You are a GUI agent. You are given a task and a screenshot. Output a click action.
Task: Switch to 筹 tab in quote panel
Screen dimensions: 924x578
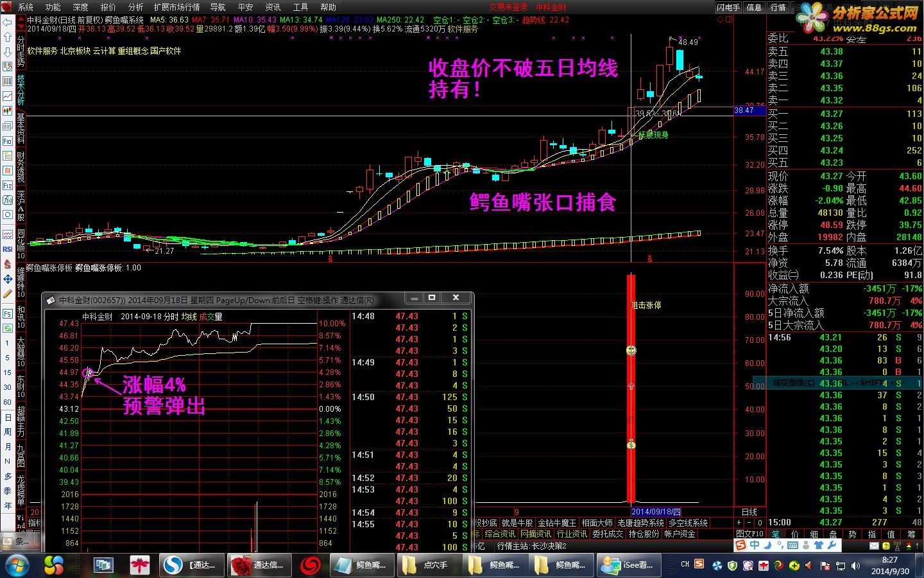coord(911,534)
